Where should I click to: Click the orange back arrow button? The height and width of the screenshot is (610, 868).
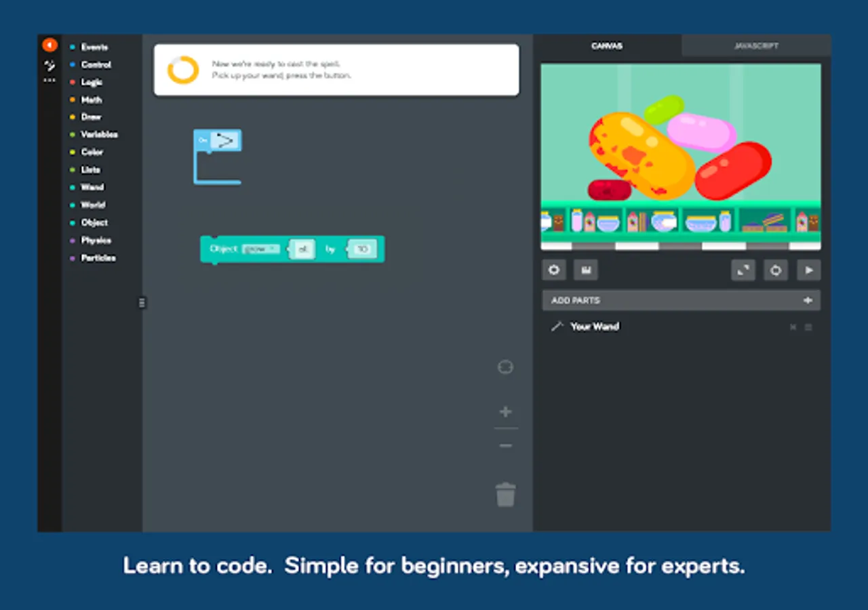pos(50,45)
